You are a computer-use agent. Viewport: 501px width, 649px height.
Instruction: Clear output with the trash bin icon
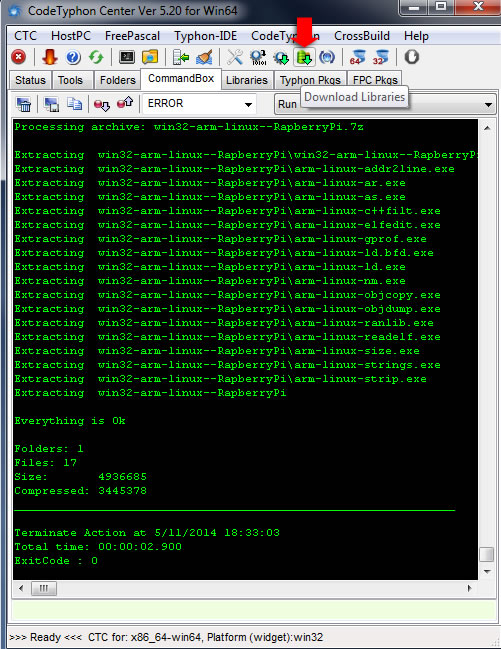(x=24, y=104)
